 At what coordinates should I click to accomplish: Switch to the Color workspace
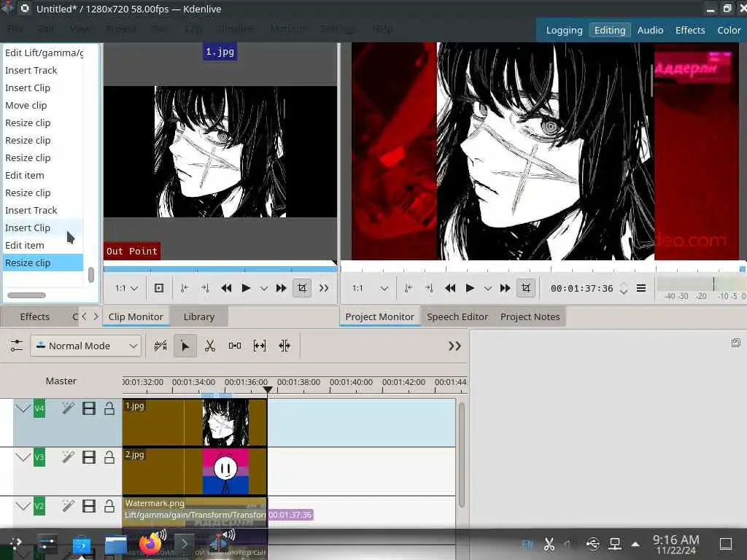(x=729, y=30)
